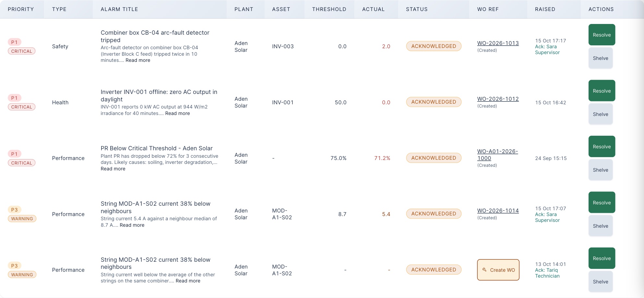Resolve the Inverter INV-001 offline alarm
Viewport: 644px width, 298px height.
coord(602,91)
